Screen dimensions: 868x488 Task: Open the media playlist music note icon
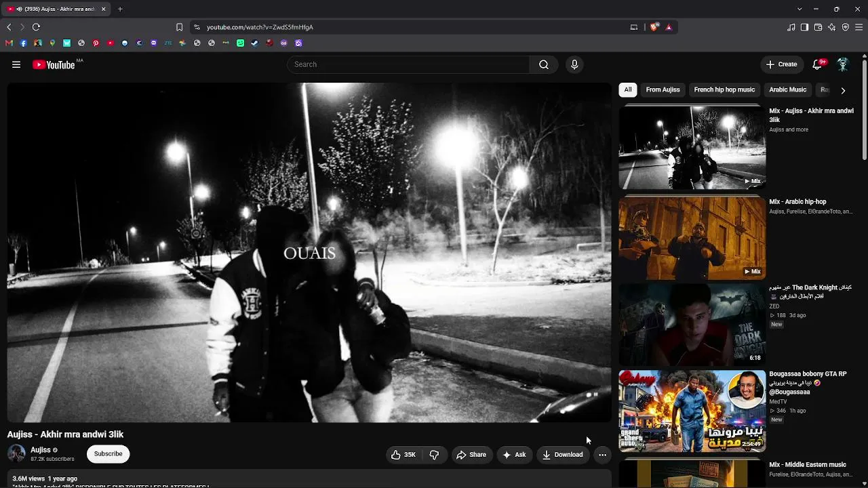click(x=791, y=27)
